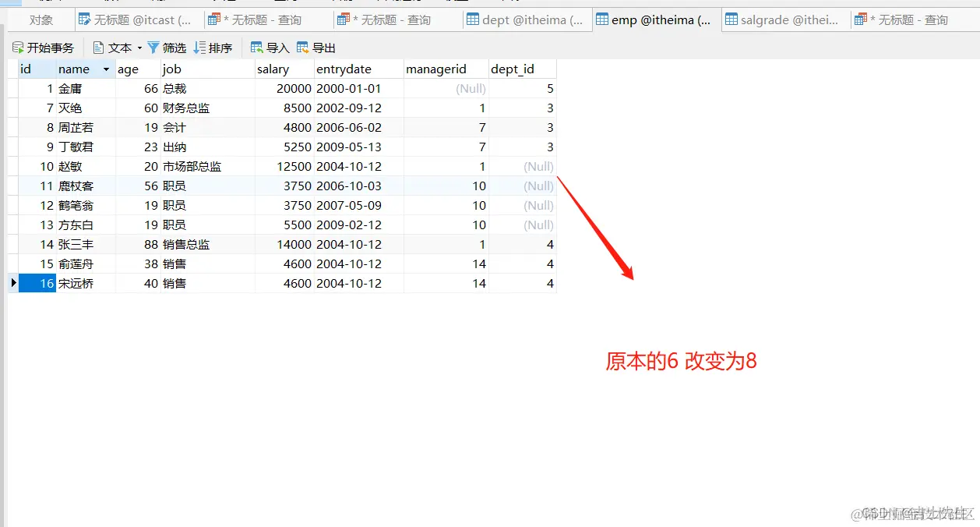Open the 文本 view dropdown
This screenshot has height=527, width=980.
[x=118, y=48]
